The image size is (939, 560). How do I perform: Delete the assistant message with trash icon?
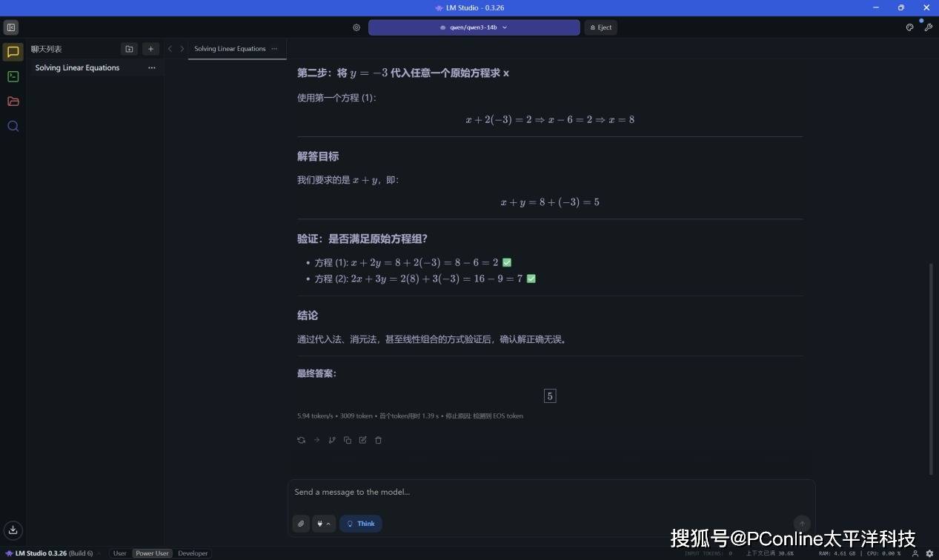click(x=378, y=440)
